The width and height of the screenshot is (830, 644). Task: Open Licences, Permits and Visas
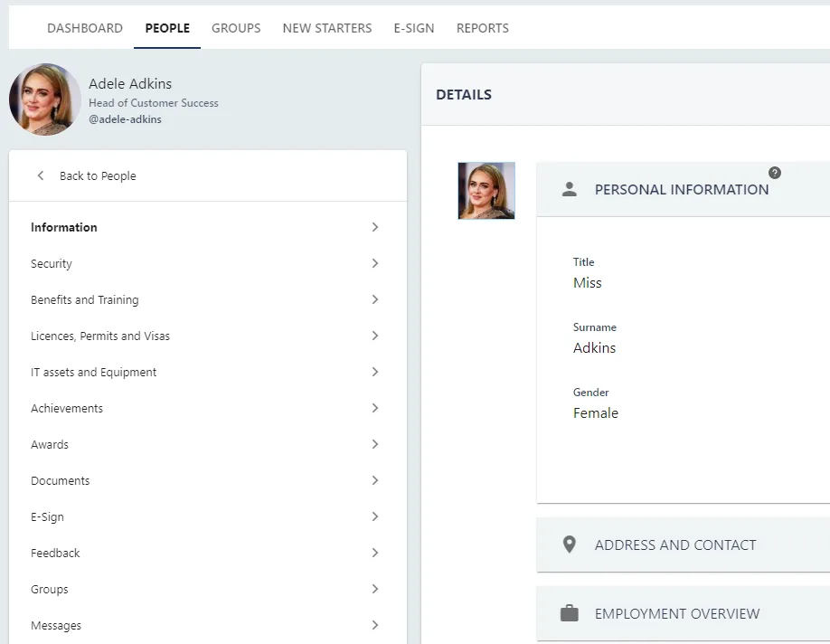(208, 336)
